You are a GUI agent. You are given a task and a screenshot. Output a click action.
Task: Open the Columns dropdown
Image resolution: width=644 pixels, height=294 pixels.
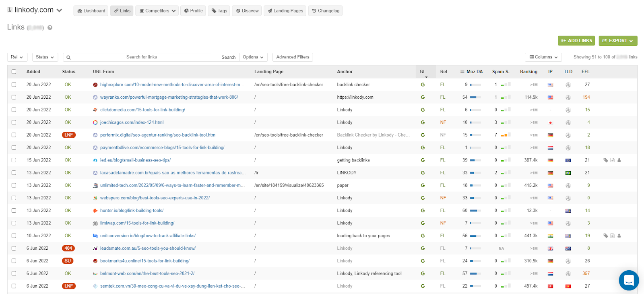(x=543, y=57)
